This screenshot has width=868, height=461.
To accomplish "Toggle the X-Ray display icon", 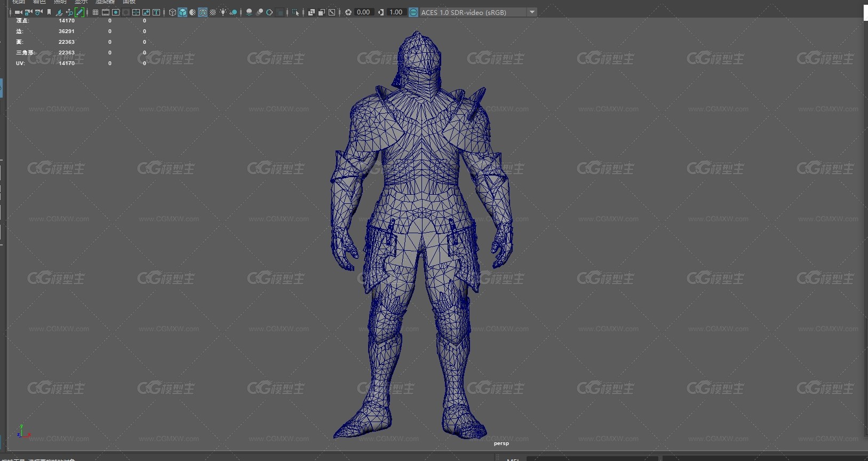I will click(312, 12).
